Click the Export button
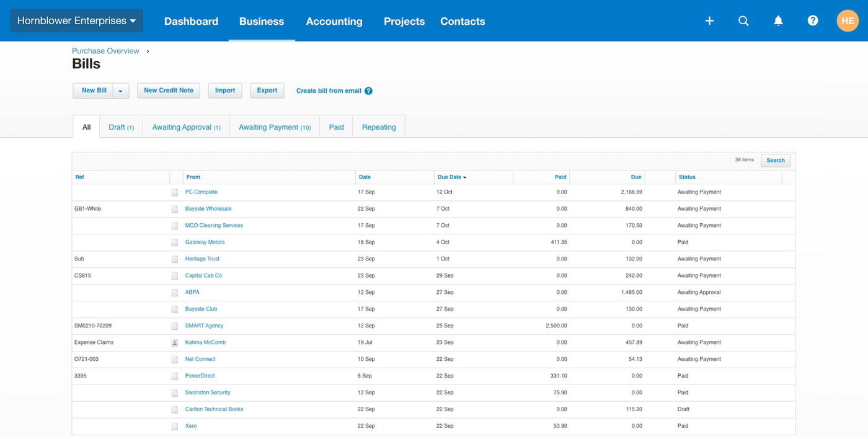The height and width of the screenshot is (439, 868). point(267,91)
